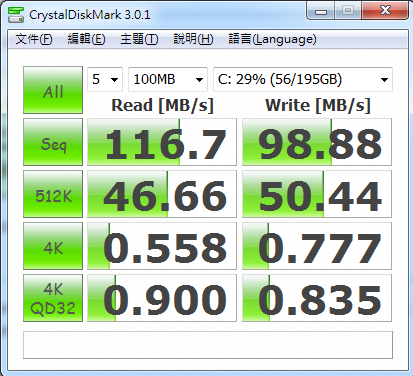Click the 4K read result 0.558
This screenshot has height=376, width=413.
click(162, 246)
